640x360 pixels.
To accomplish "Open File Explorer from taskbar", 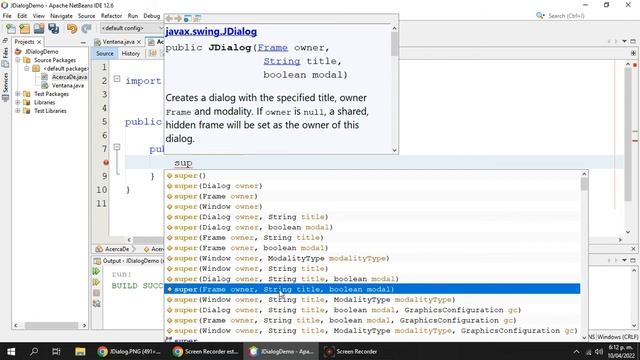I will pyautogui.click(x=80, y=351).
